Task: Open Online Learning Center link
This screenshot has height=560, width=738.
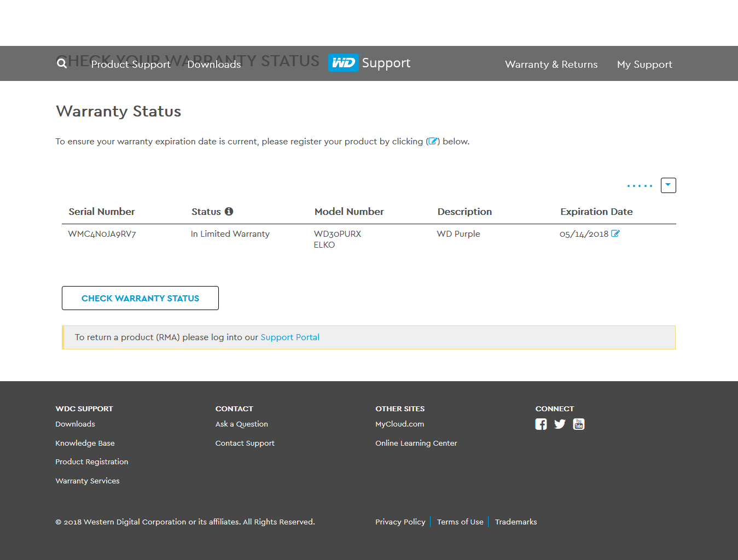Action: (416, 443)
